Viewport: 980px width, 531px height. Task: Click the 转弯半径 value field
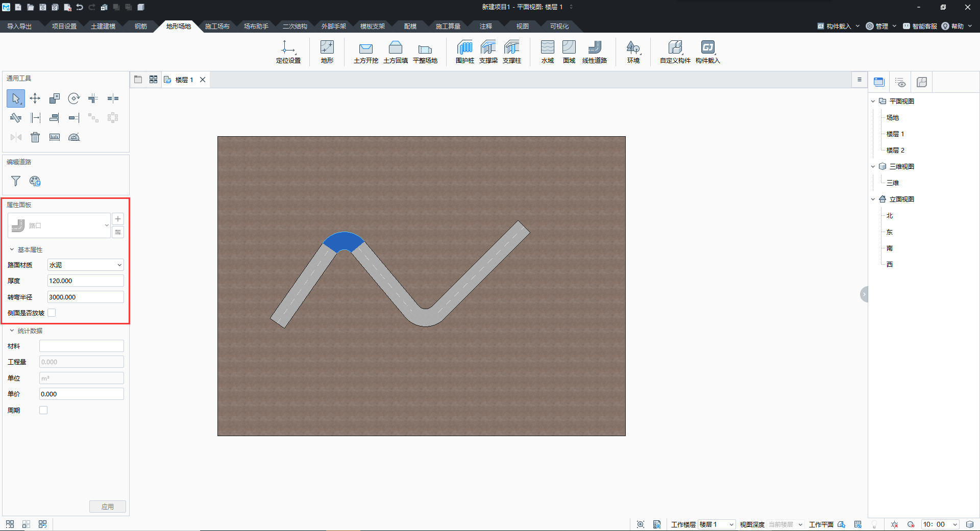(86, 297)
